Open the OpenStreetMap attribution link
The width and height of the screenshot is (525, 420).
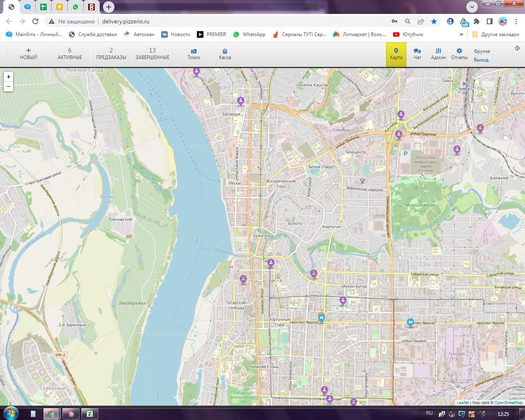[x=509, y=403]
